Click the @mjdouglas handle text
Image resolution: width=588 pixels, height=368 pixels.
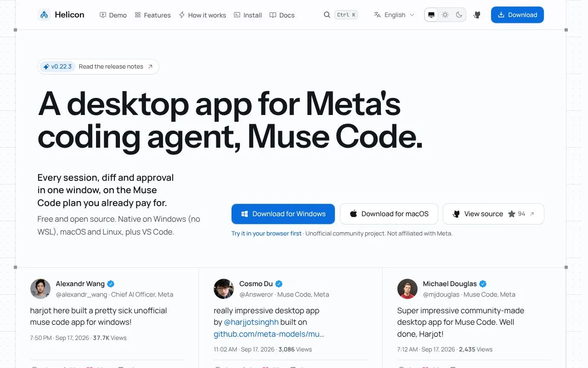click(x=441, y=294)
